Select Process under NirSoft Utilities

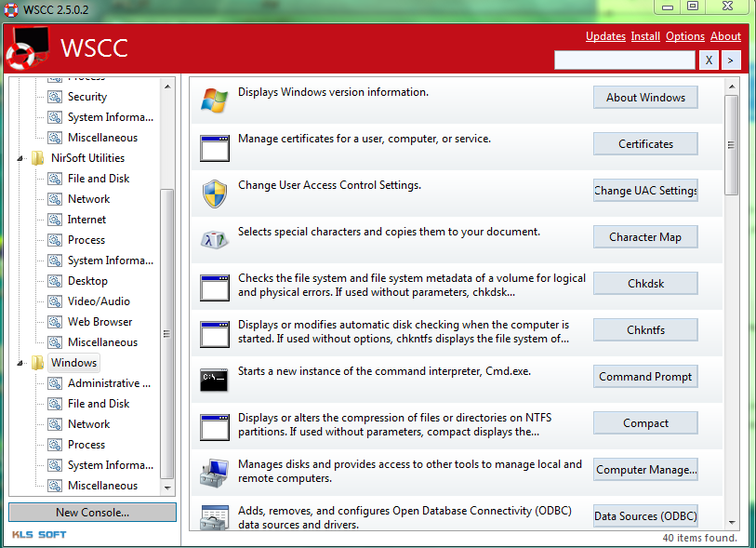[x=86, y=240]
